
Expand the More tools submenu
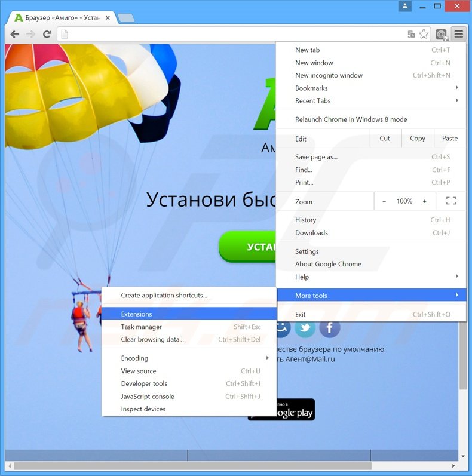(371, 296)
